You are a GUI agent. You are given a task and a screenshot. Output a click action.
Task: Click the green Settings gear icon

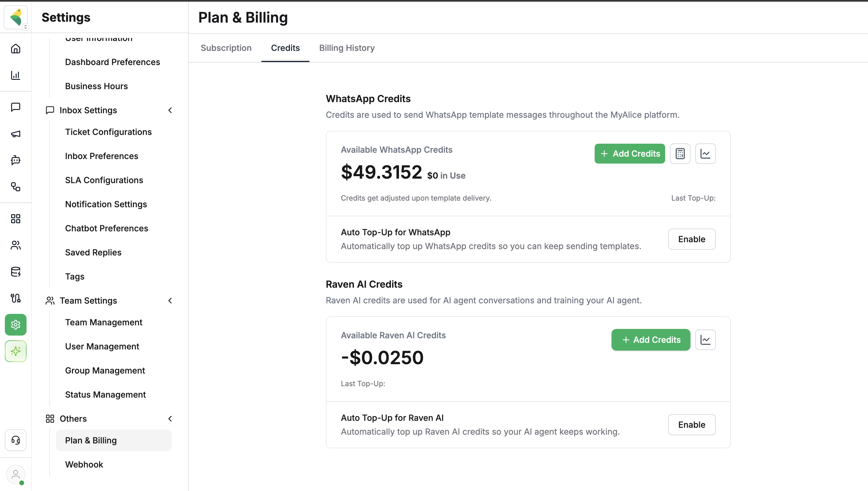[x=15, y=324]
